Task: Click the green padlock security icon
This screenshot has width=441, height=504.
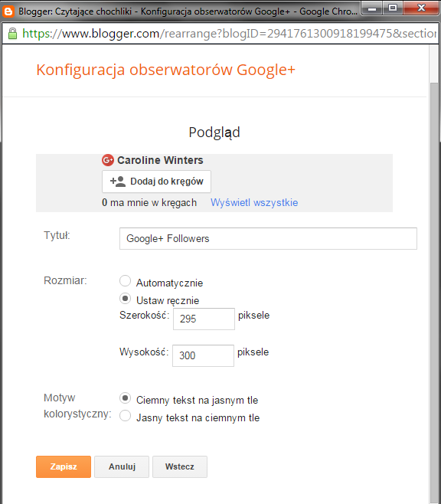Action: [x=12, y=34]
